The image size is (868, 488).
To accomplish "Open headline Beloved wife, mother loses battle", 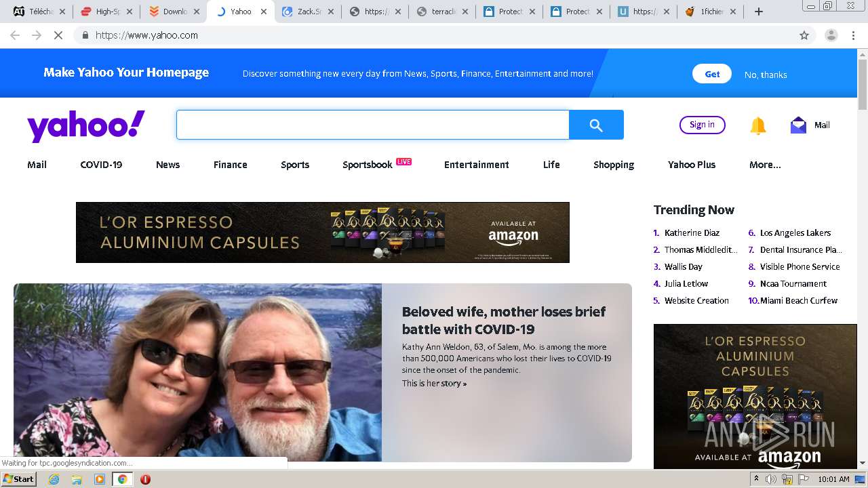I will pyautogui.click(x=504, y=321).
